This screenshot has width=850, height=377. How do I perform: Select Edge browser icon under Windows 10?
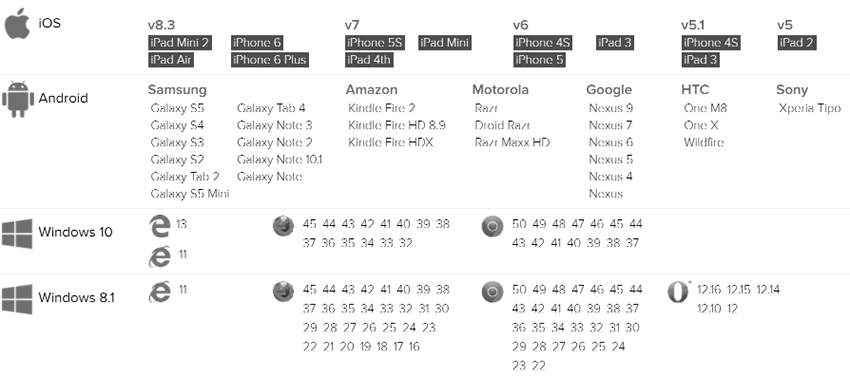click(x=159, y=226)
